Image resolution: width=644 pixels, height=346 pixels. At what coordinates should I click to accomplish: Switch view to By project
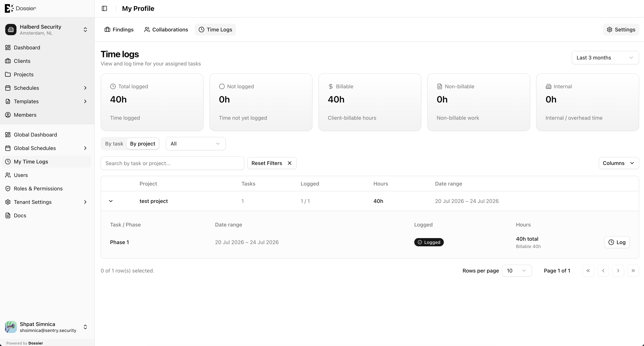click(143, 144)
